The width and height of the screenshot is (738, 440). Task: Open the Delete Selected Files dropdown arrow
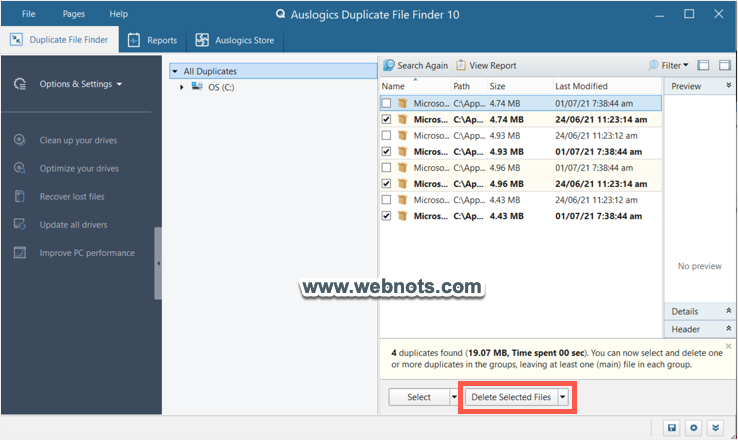pyautogui.click(x=563, y=397)
